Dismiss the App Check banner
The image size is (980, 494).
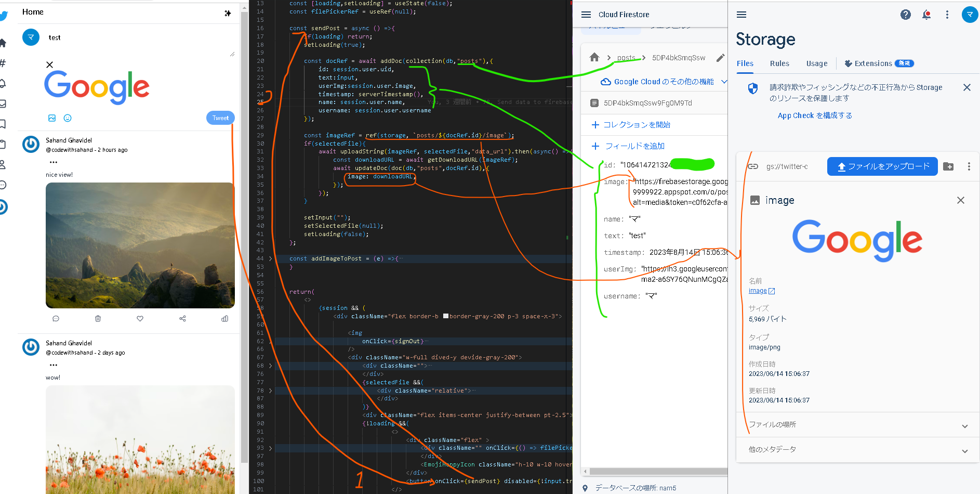pyautogui.click(x=966, y=87)
